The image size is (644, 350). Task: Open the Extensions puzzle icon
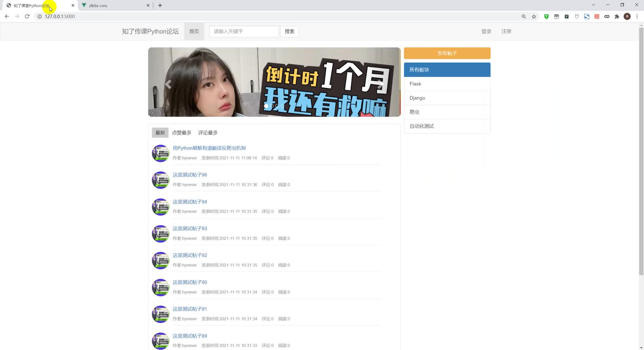617,17
